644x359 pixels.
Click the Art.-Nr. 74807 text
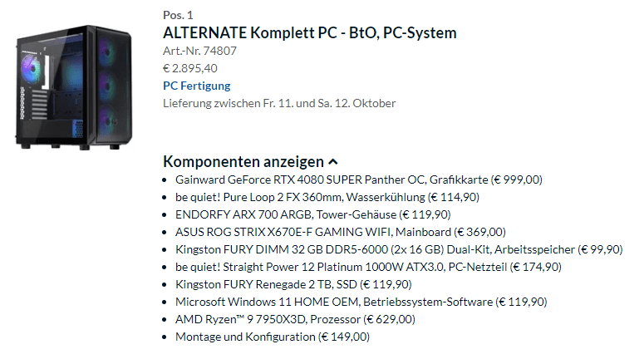click(199, 51)
